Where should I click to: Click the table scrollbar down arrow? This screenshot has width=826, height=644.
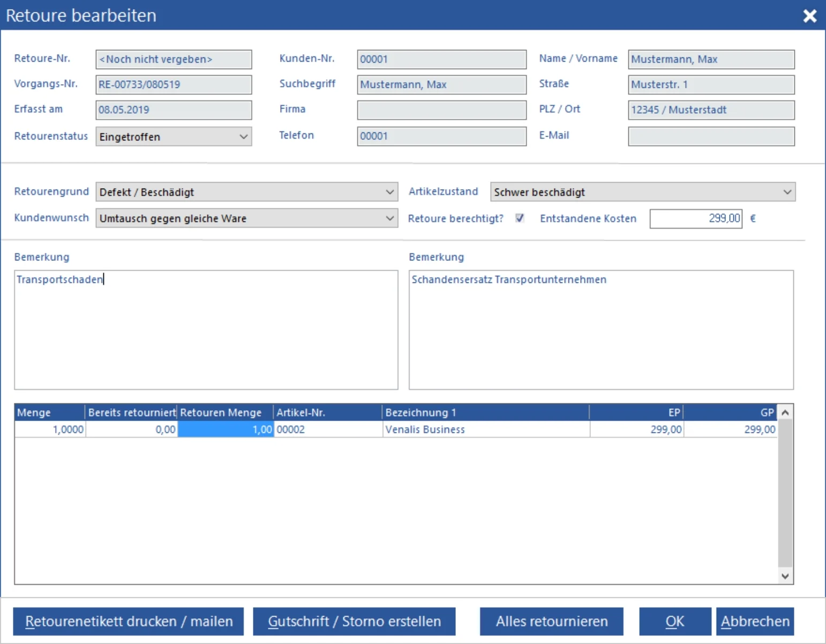(x=785, y=576)
